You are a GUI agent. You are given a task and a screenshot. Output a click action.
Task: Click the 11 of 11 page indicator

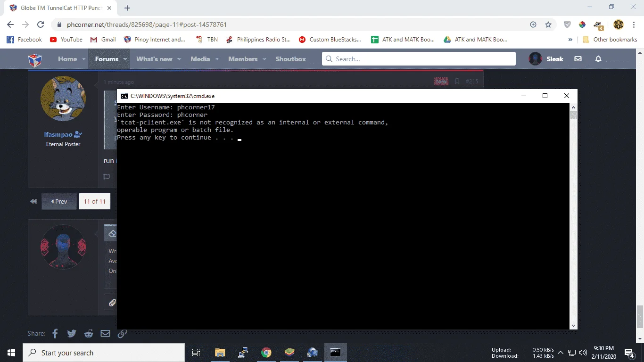(95, 201)
